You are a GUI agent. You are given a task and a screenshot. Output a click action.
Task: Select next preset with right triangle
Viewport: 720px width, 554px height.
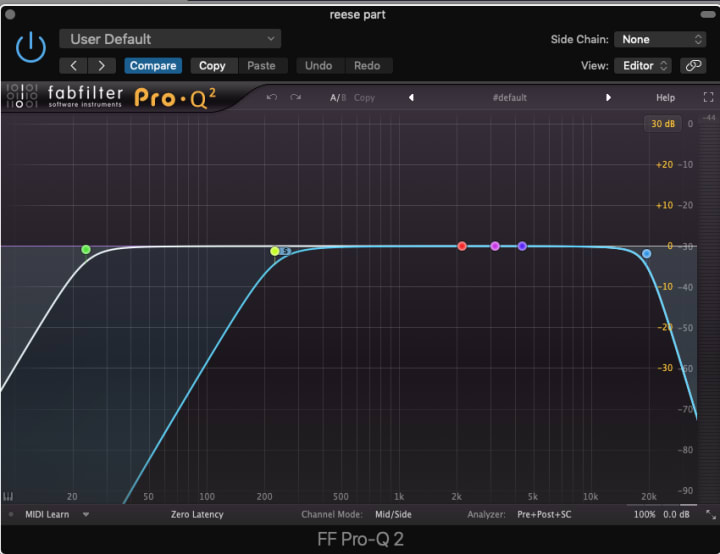tap(608, 97)
